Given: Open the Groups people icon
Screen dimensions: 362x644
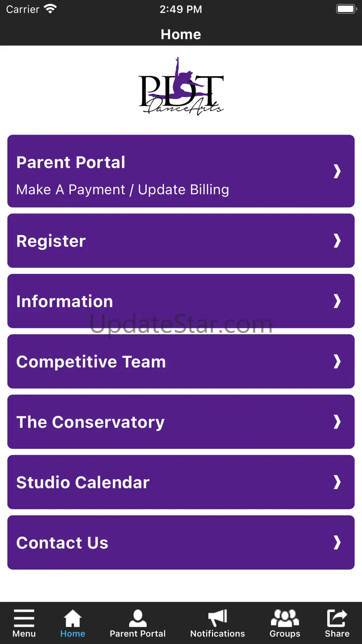Looking at the screenshot, I should 285,618.
